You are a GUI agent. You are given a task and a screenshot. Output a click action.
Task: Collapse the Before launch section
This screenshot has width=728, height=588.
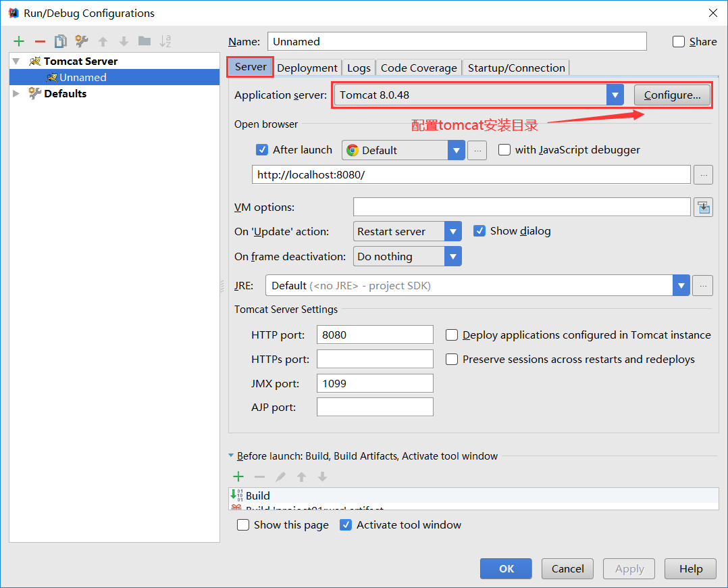pos(231,456)
